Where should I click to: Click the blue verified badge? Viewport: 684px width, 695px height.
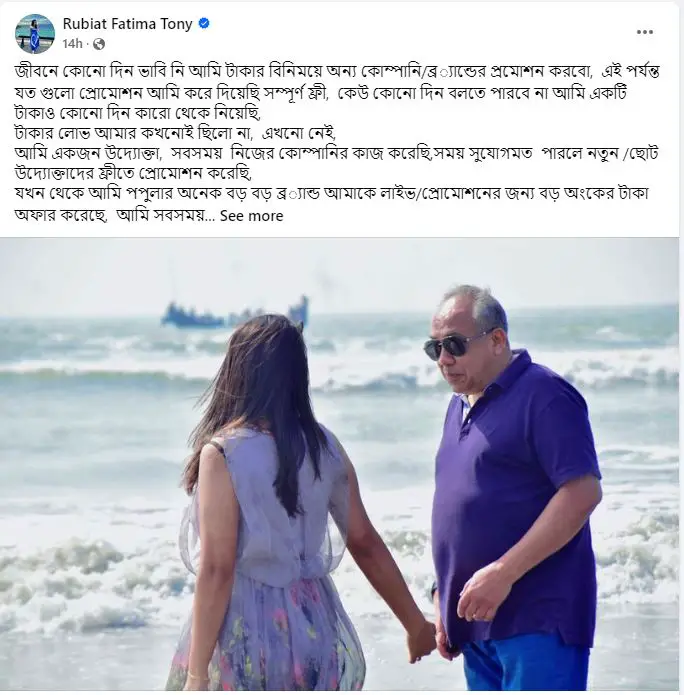coord(203,23)
